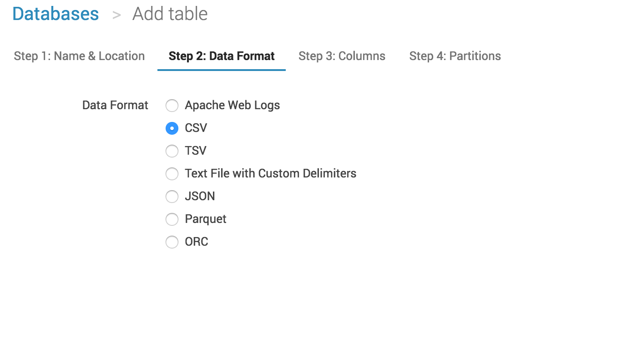Switch to Step 1: Name & Location tab
The height and width of the screenshot is (364, 637).
click(x=79, y=56)
